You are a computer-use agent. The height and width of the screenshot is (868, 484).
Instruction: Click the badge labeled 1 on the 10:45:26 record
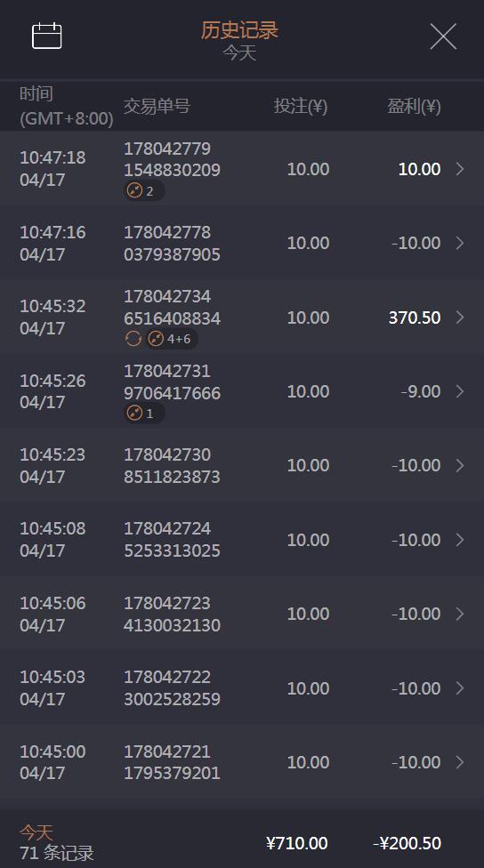(x=144, y=413)
